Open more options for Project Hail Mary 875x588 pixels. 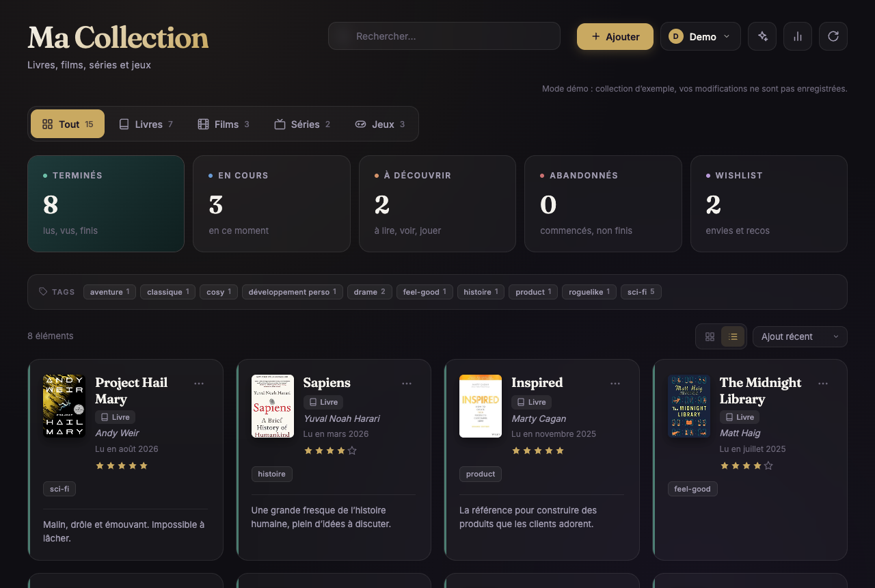click(x=199, y=384)
